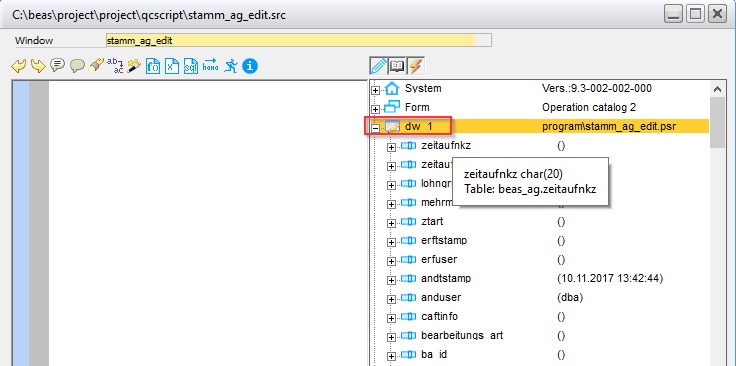Expand the Form tree node
This screenshot has height=366, width=736.
coord(376,109)
